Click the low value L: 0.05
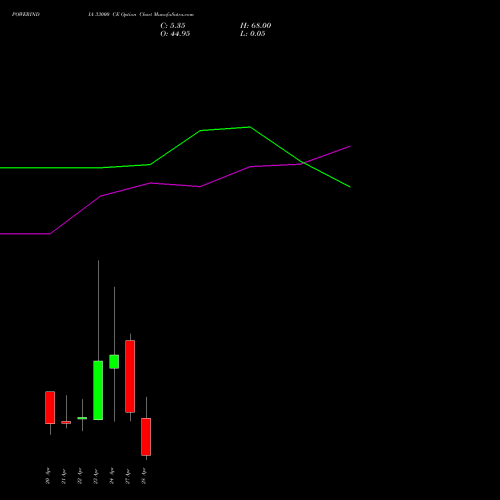The height and width of the screenshot is (500, 500). pos(252,34)
